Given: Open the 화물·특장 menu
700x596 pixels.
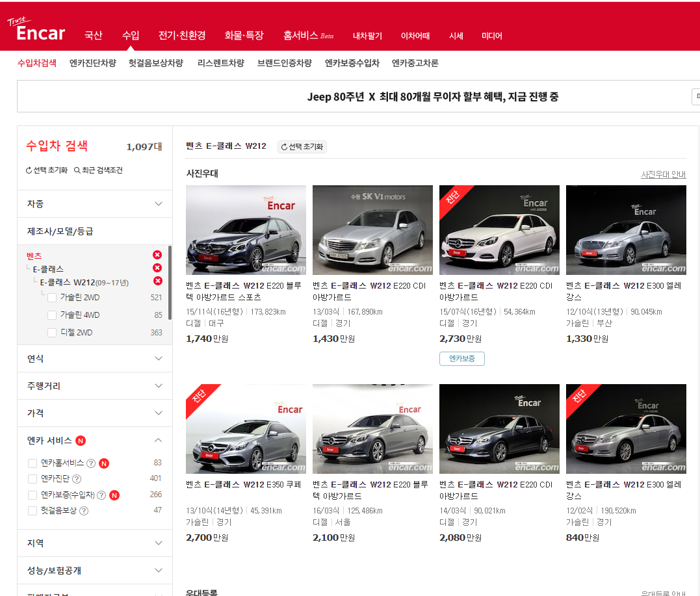Looking at the screenshot, I should click(244, 35).
